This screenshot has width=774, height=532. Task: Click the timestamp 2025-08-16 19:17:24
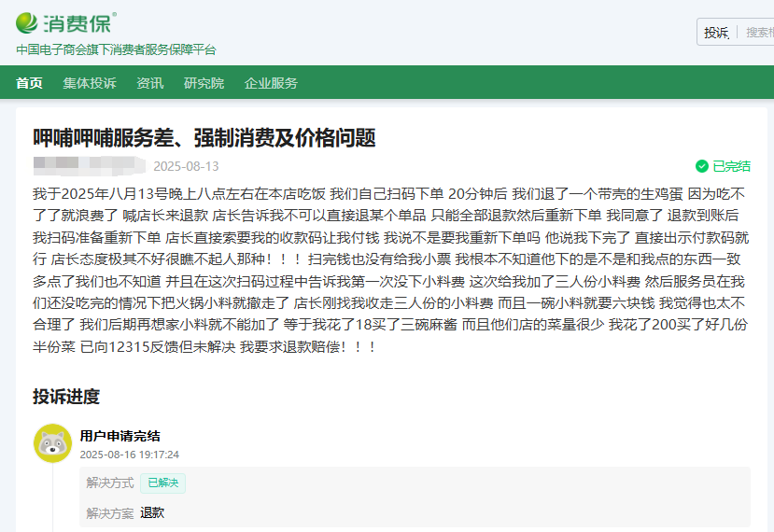click(130, 455)
